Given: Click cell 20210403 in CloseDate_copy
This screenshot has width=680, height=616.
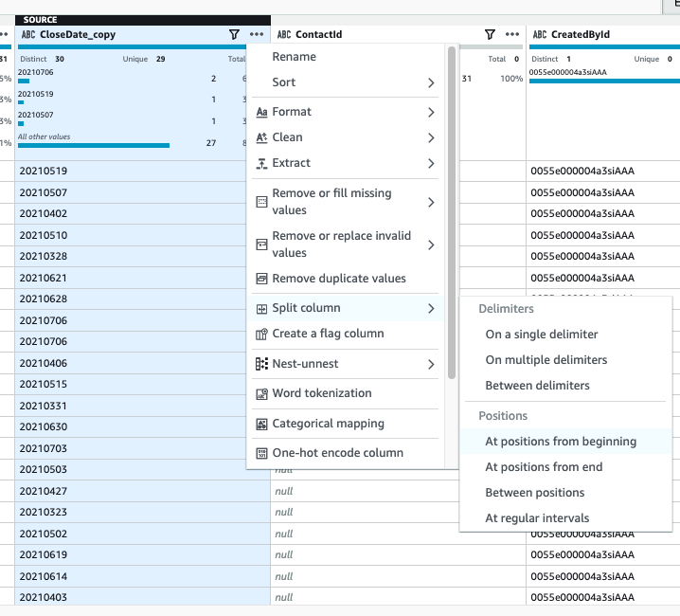Looking at the screenshot, I should tap(143, 597).
